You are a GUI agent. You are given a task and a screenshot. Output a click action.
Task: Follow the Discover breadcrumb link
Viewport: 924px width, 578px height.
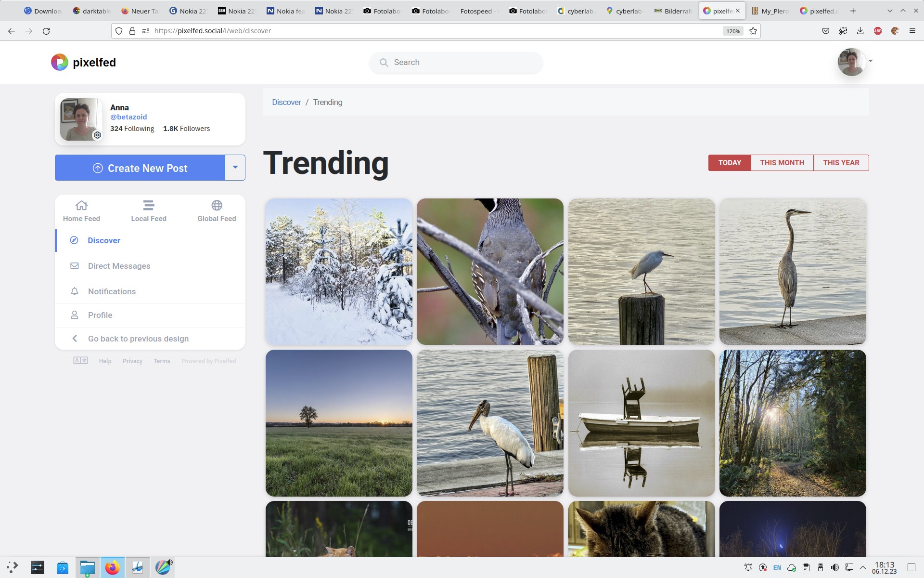(286, 102)
